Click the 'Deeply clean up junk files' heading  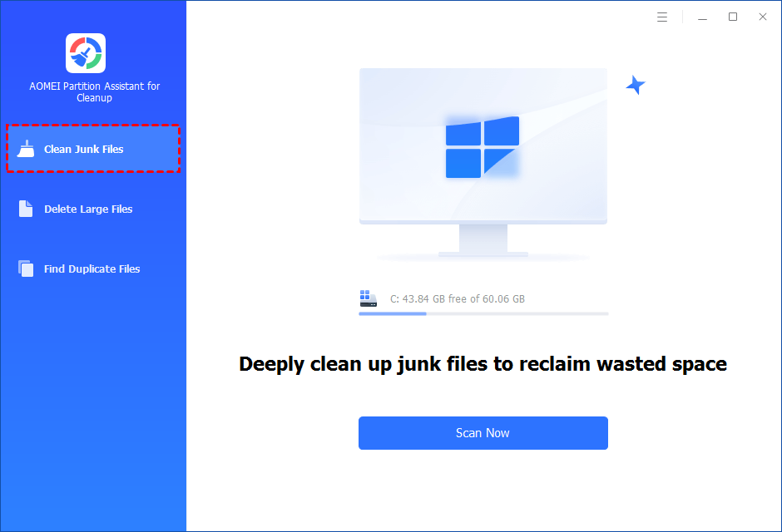tap(483, 364)
